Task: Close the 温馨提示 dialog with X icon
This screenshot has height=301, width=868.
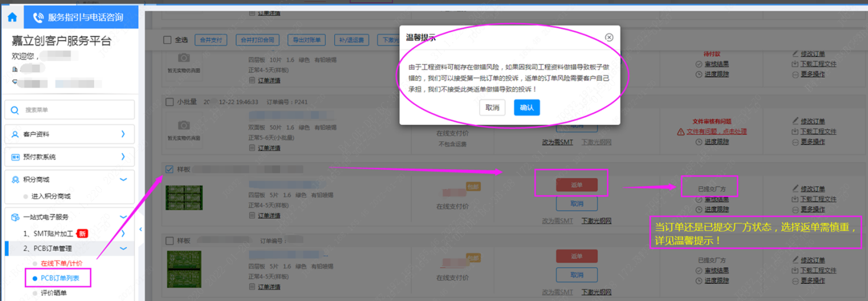Action: click(608, 37)
